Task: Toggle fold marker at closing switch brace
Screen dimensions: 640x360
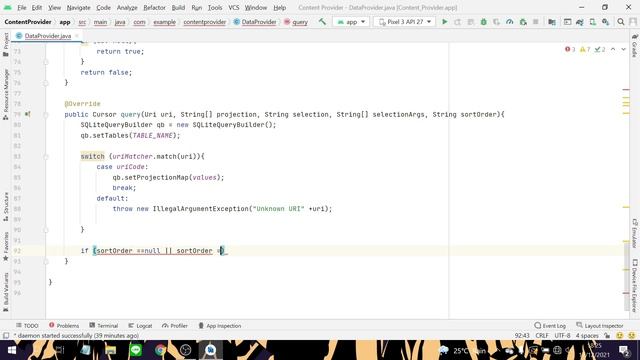Action: [46, 230]
